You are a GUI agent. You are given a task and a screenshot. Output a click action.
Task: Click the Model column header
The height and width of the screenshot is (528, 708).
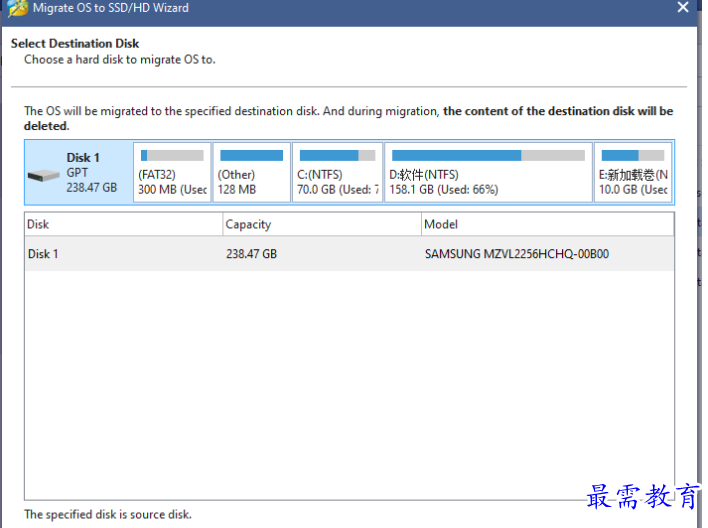(x=548, y=224)
